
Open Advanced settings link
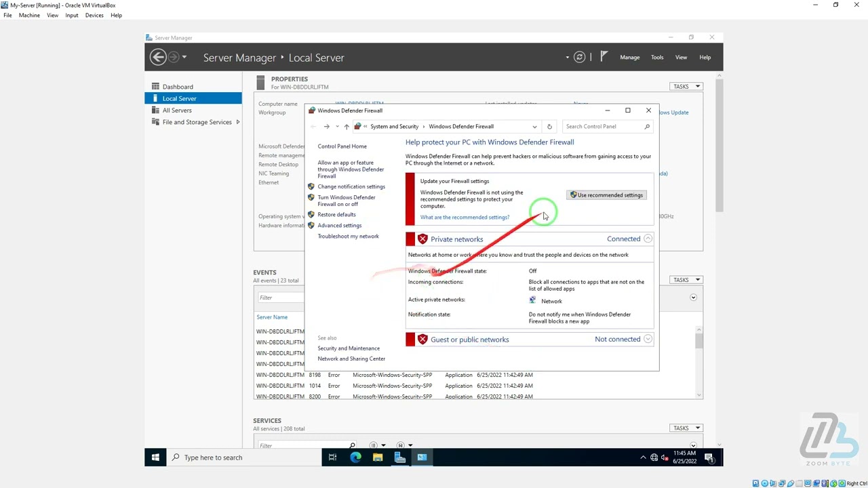tap(340, 226)
